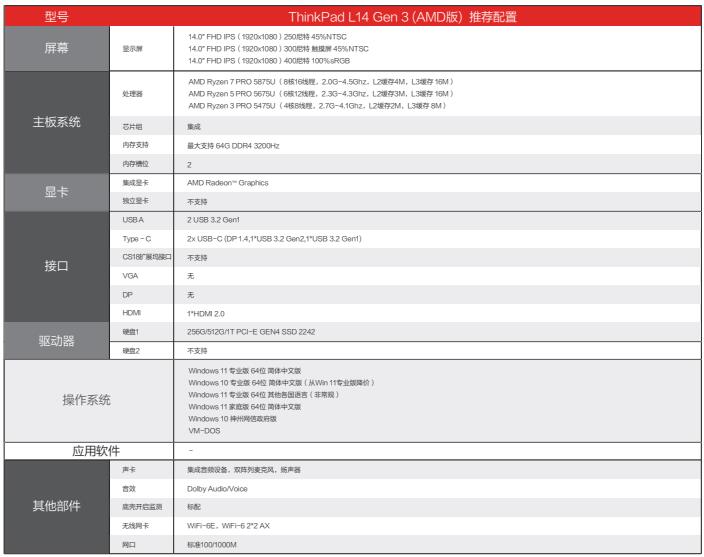Select the 屏幕 category cell
This screenshot has width=704, height=557.
[x=58, y=47]
